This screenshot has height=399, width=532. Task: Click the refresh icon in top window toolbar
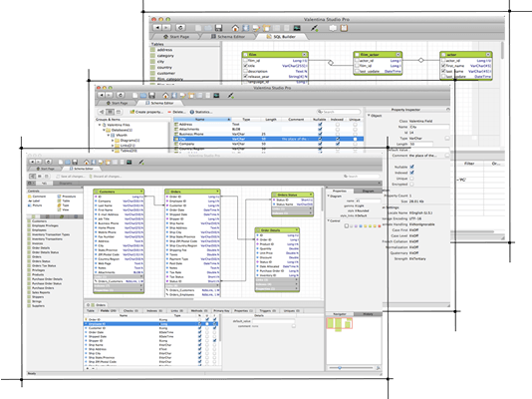click(x=180, y=28)
